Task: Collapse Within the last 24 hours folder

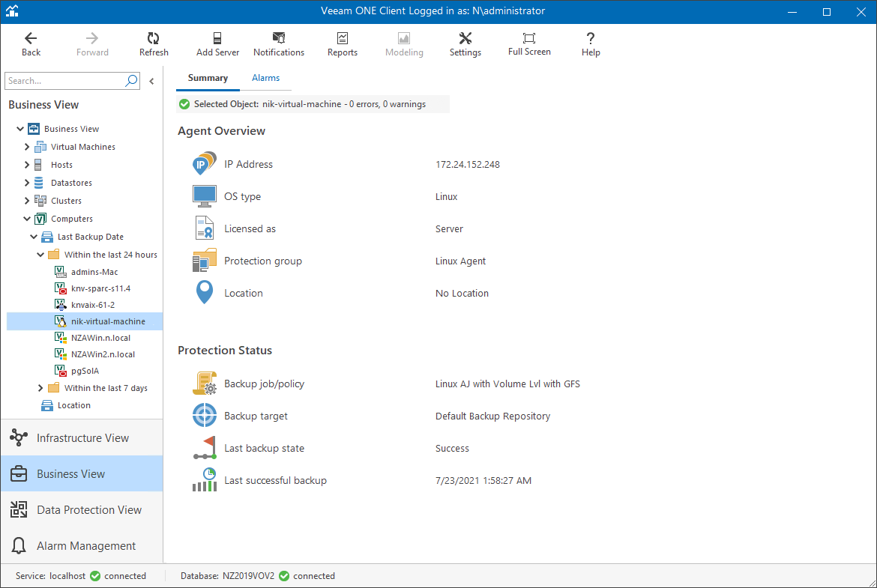Action: (x=40, y=255)
